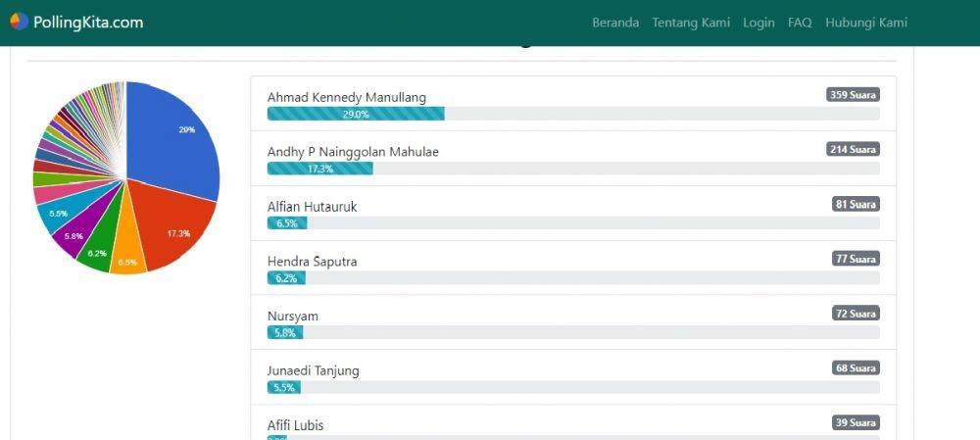
Task: Click the 359 Suara badge
Action: (854, 95)
